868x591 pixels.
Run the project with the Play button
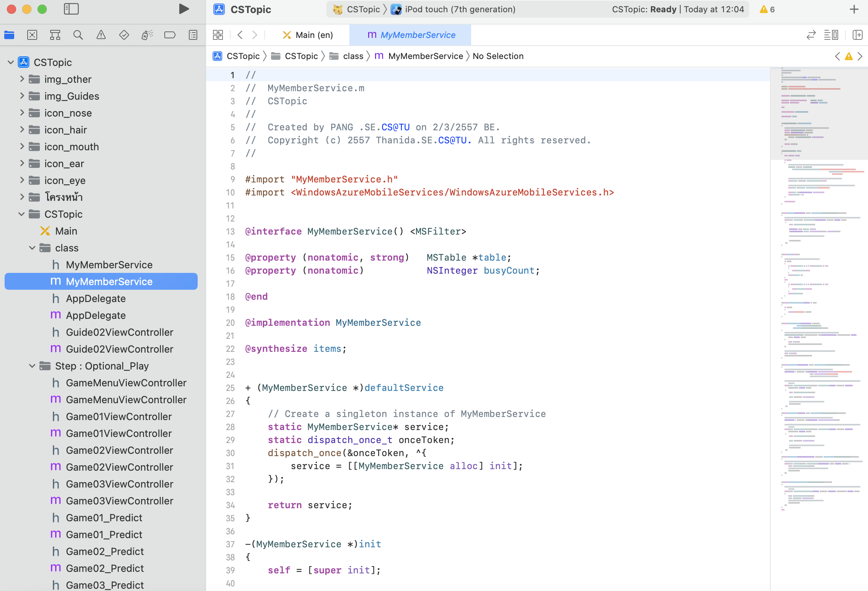pos(184,9)
